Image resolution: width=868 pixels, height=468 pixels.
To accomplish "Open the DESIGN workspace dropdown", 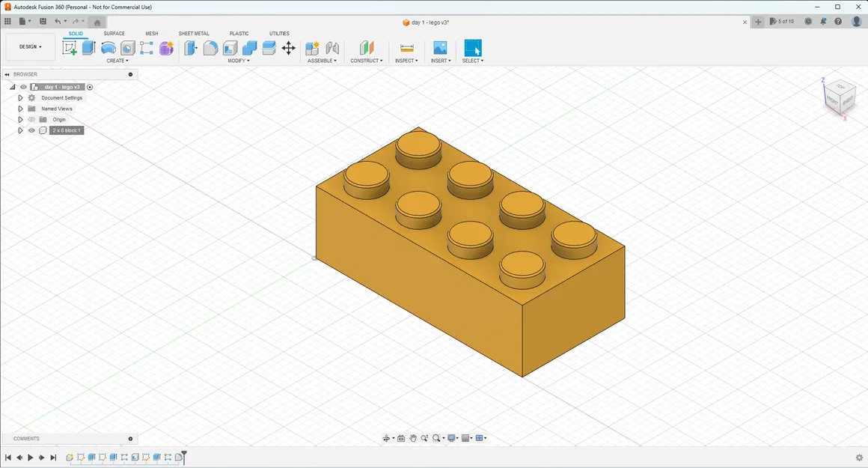I will 31,47.
